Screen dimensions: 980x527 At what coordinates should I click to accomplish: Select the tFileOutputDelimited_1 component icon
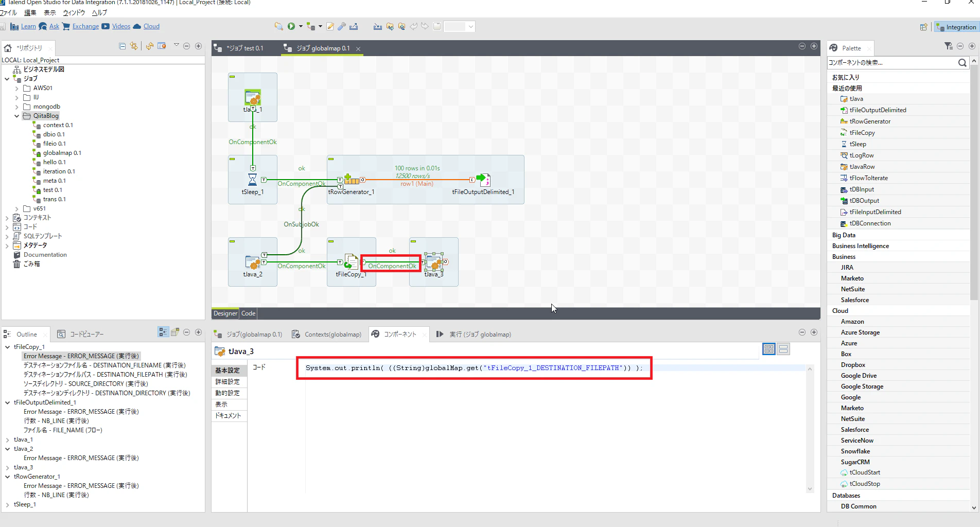tap(483, 180)
